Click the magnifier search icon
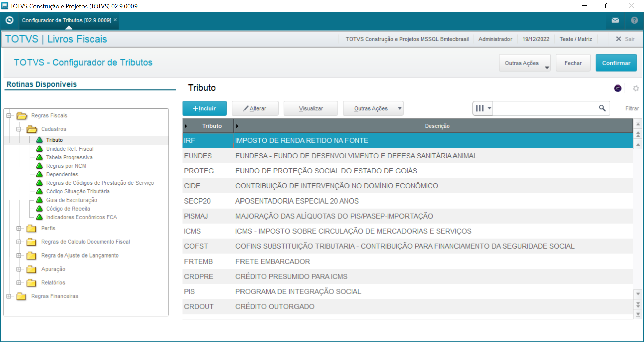This screenshot has height=342, width=644. point(602,108)
